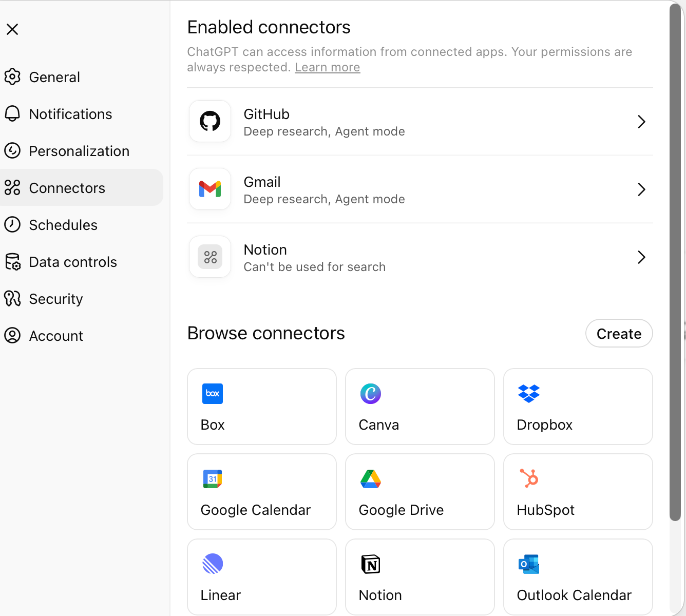
Task: Click the Account person icon
Action: tap(12, 336)
